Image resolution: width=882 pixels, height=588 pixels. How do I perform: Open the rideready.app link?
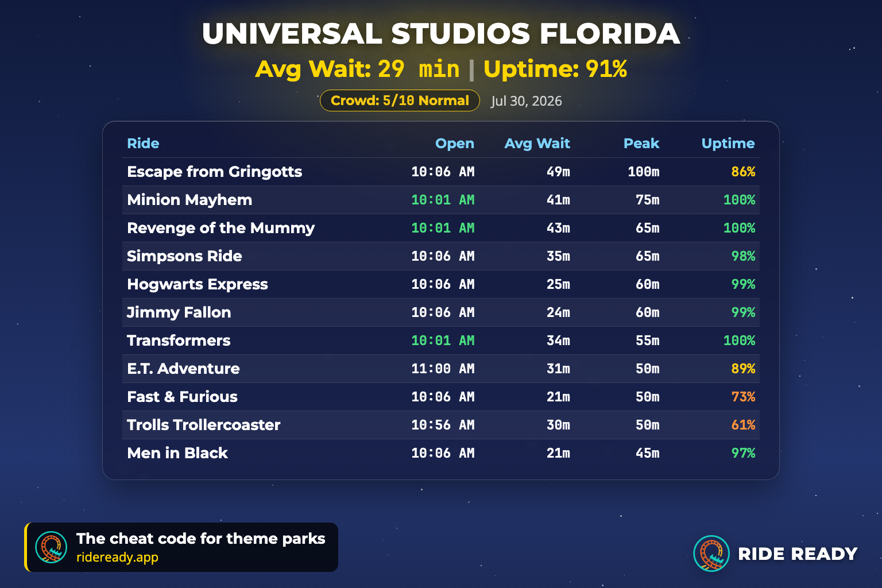coord(117,557)
